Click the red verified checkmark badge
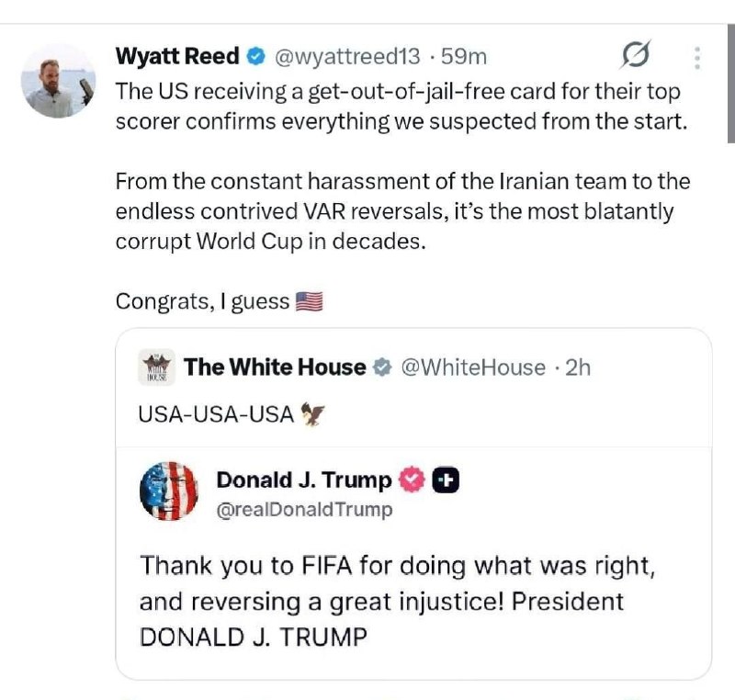The height and width of the screenshot is (700, 735). (x=412, y=480)
